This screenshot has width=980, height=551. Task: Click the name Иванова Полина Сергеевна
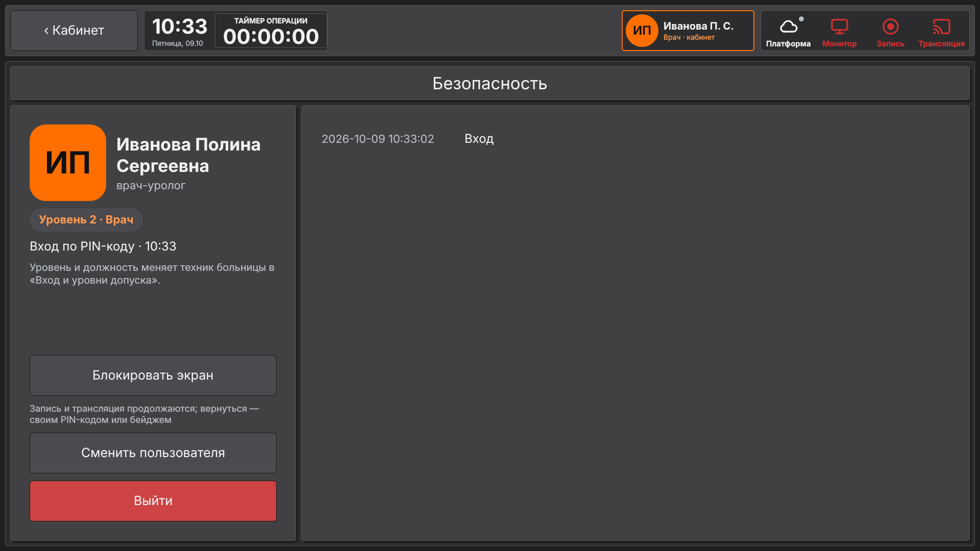click(188, 155)
